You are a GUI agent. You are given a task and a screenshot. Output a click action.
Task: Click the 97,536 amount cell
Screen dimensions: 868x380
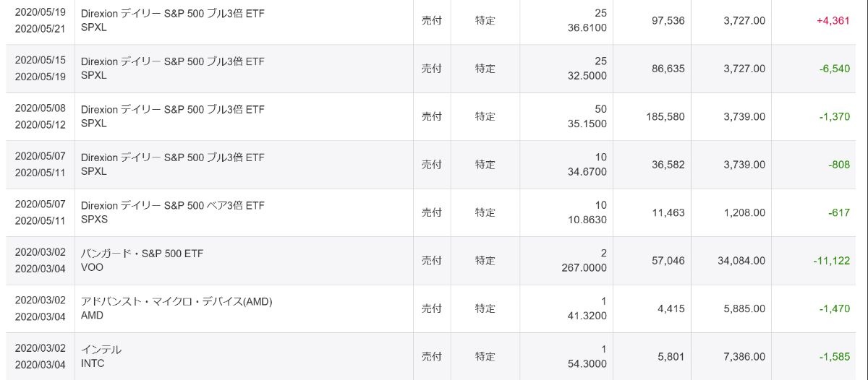click(x=668, y=21)
